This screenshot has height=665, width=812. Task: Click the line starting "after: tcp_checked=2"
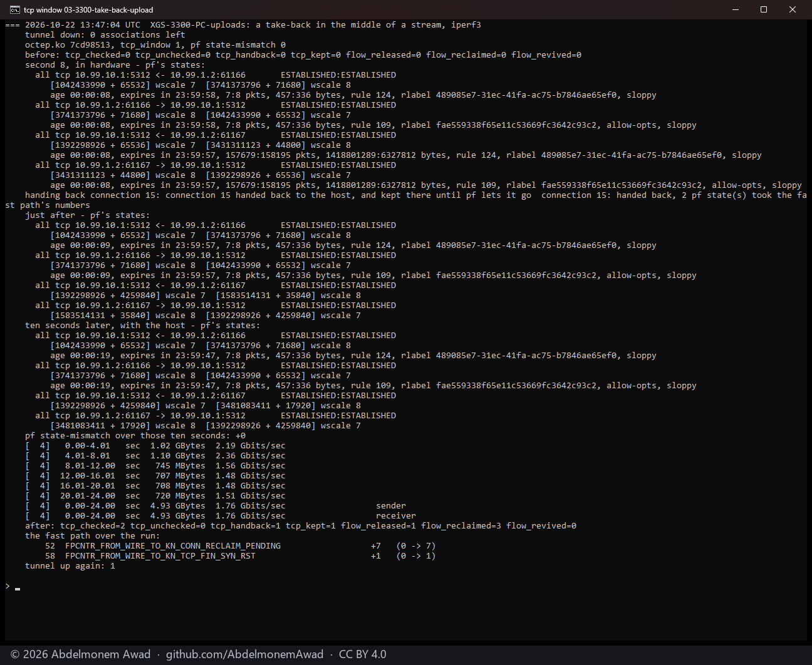301,526
